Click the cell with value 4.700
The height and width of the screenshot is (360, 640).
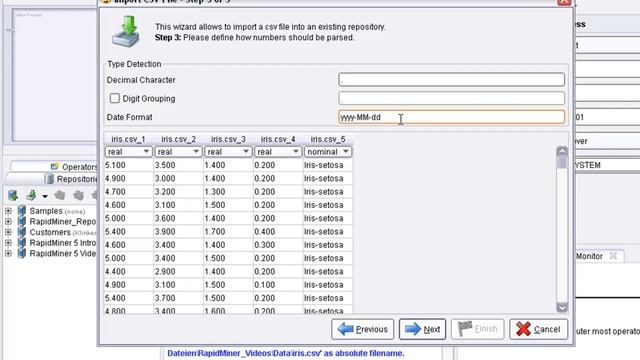pos(128,192)
